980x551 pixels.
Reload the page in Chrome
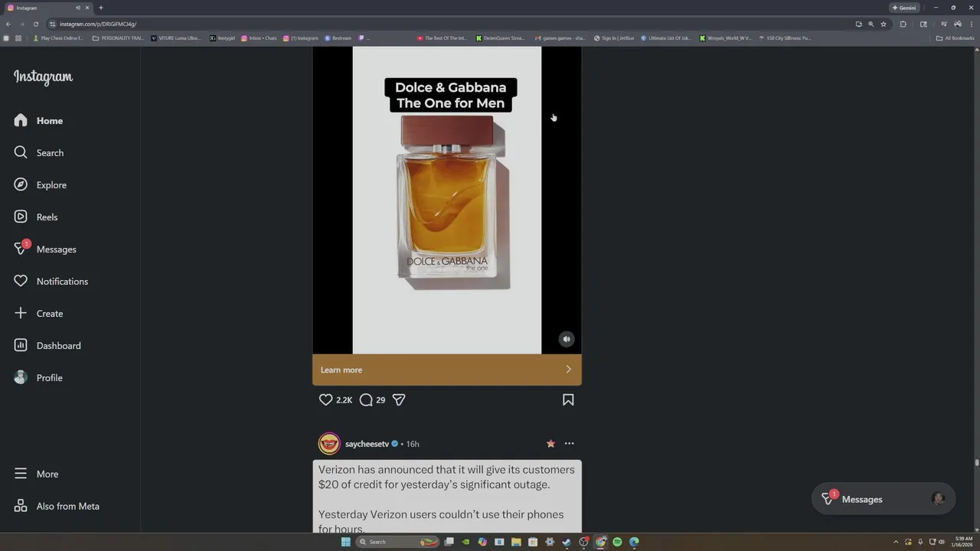(35, 24)
